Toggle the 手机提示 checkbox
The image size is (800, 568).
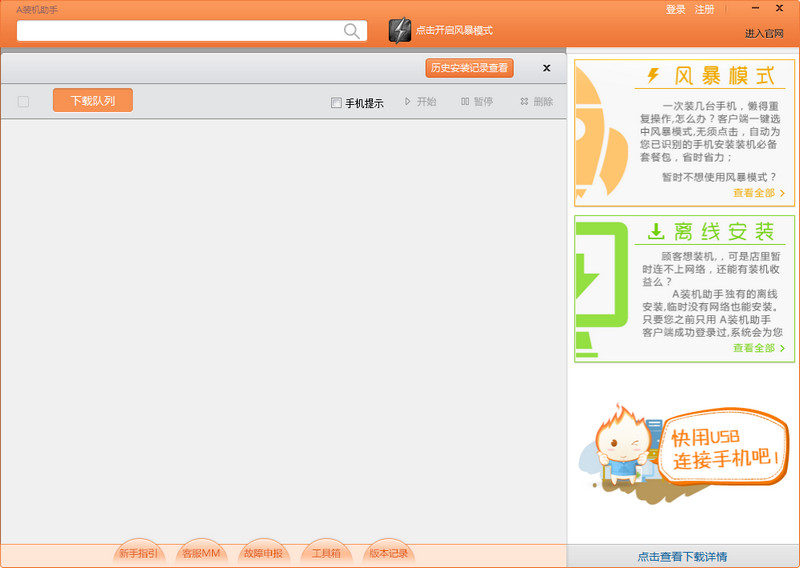(x=336, y=103)
